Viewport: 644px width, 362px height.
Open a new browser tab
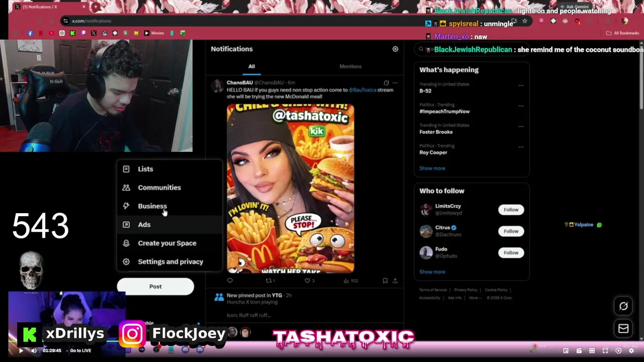pyautogui.click(x=96, y=7)
